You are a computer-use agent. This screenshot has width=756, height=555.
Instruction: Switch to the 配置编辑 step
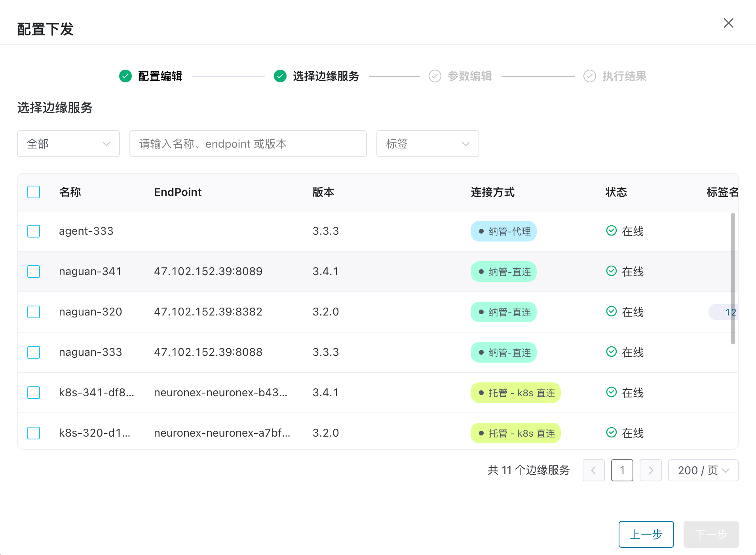pyautogui.click(x=160, y=76)
